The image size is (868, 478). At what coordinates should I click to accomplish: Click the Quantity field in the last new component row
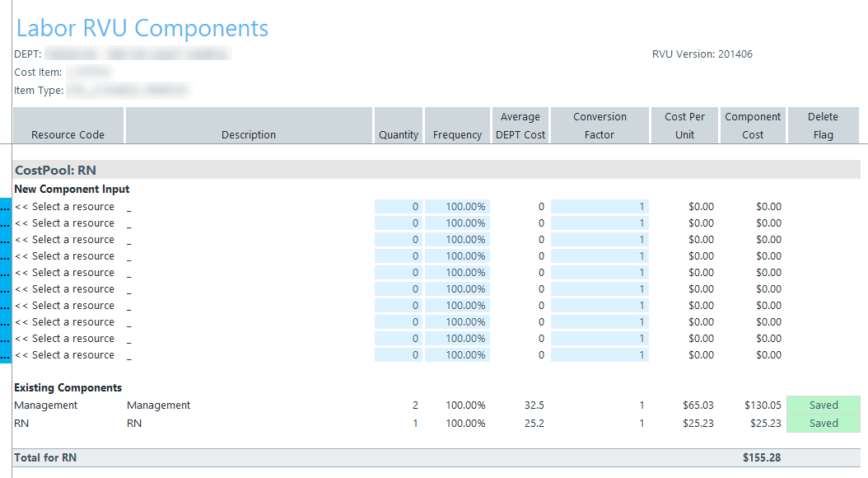pyautogui.click(x=399, y=355)
